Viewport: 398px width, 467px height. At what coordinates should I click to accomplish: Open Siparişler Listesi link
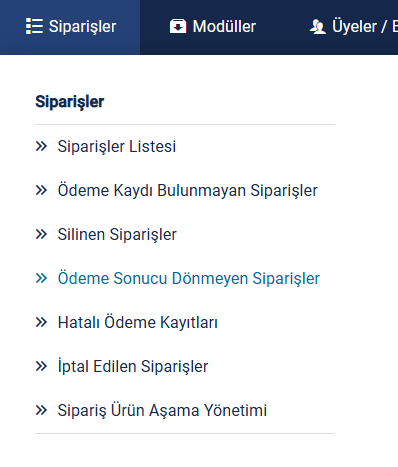coord(117,146)
